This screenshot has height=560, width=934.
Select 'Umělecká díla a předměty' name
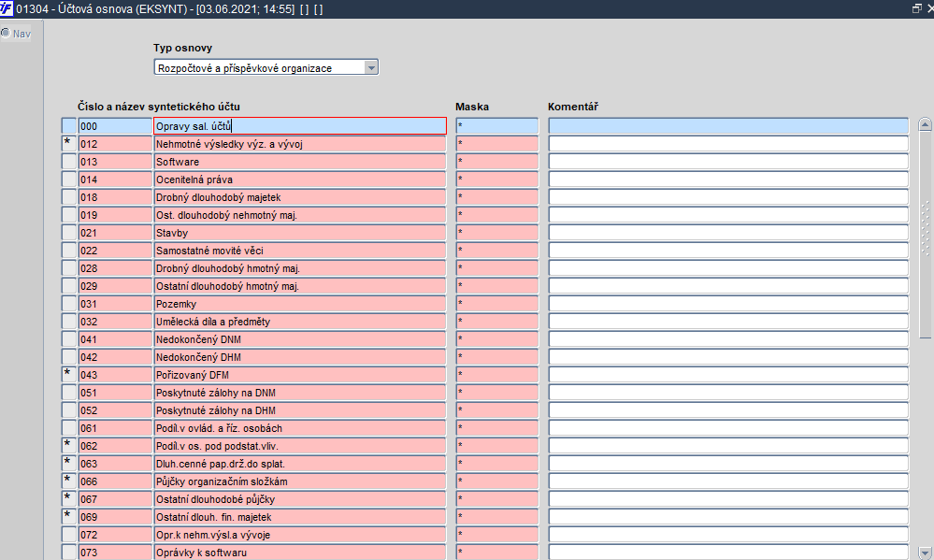pos(300,322)
